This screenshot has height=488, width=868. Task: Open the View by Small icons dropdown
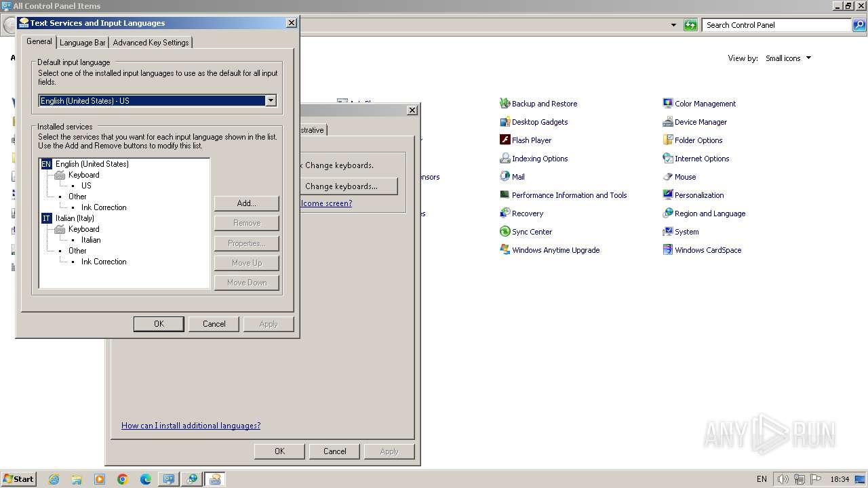point(788,58)
